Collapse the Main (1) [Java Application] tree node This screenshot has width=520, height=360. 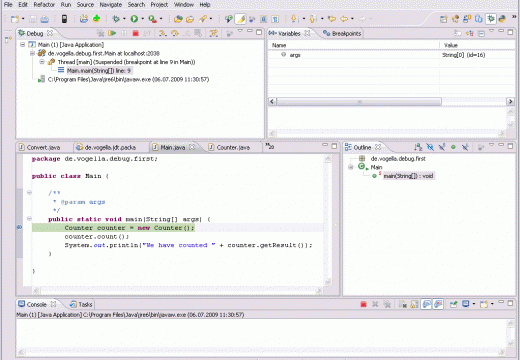click(22, 44)
